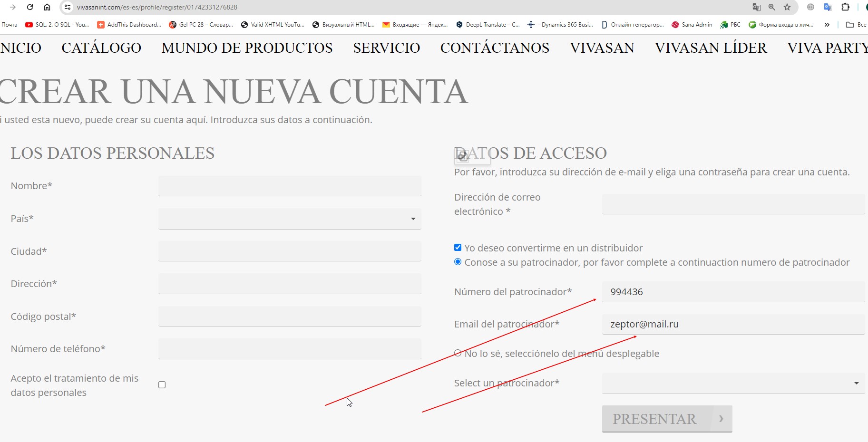
Task: Open the CATÁLOGO menu
Action: [x=101, y=48]
